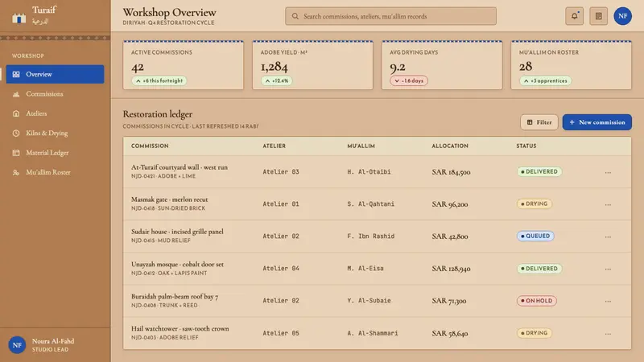Click 'A. Al-Shammari' cell

(373, 333)
